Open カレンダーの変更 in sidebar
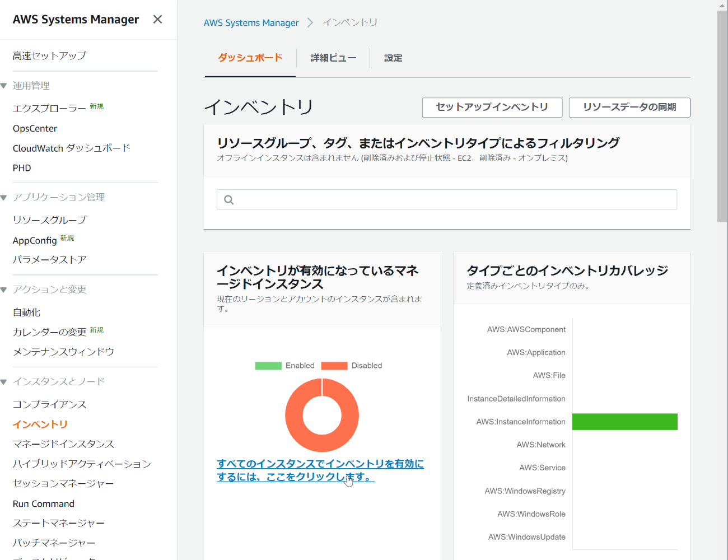This screenshot has width=728, height=560. pyautogui.click(x=49, y=332)
